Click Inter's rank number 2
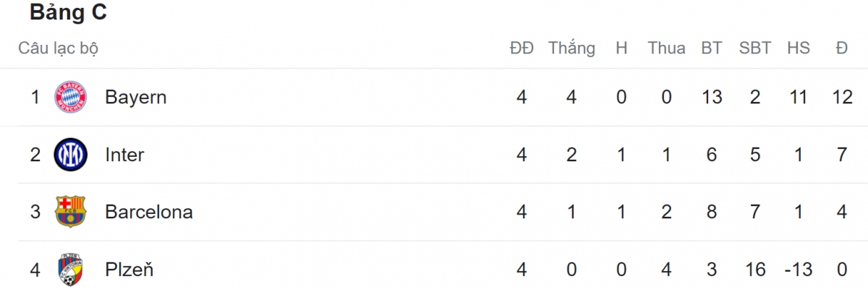 point(35,155)
